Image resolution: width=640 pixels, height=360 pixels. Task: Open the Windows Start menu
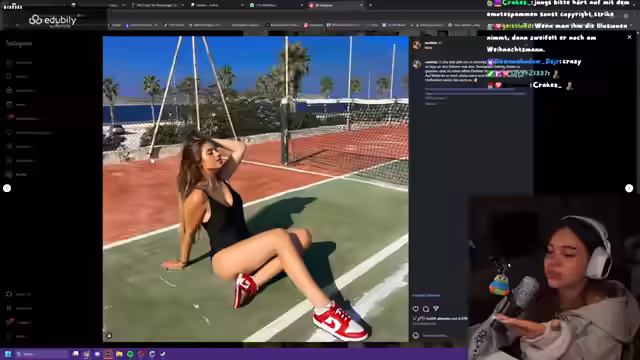pyautogui.click(x=8, y=354)
